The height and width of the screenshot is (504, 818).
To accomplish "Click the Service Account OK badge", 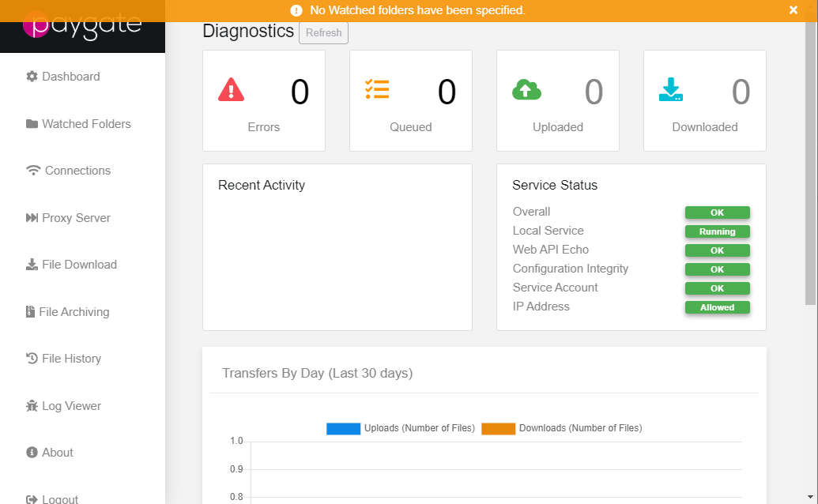I will point(718,288).
